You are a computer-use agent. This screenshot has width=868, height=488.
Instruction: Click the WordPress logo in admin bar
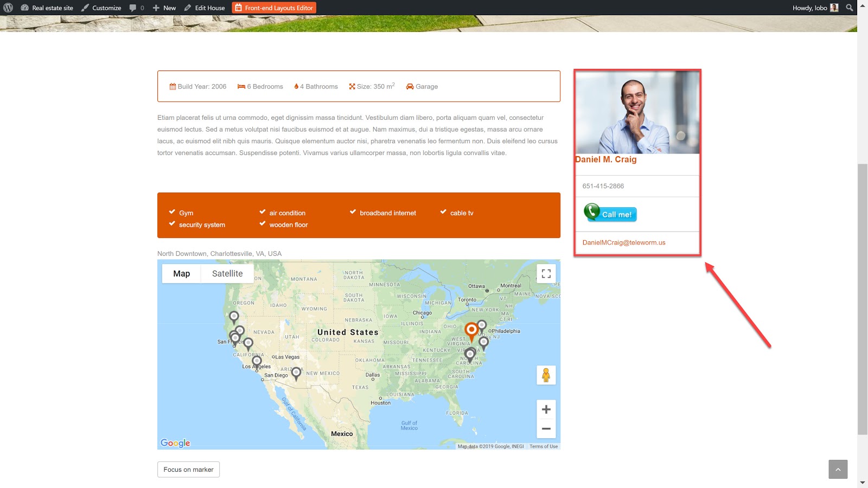[x=8, y=8]
